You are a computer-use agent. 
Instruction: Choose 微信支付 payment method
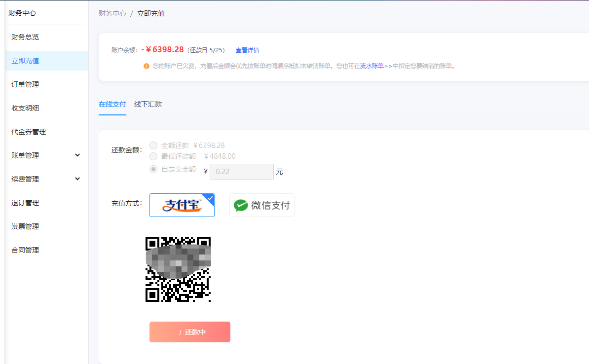click(262, 205)
